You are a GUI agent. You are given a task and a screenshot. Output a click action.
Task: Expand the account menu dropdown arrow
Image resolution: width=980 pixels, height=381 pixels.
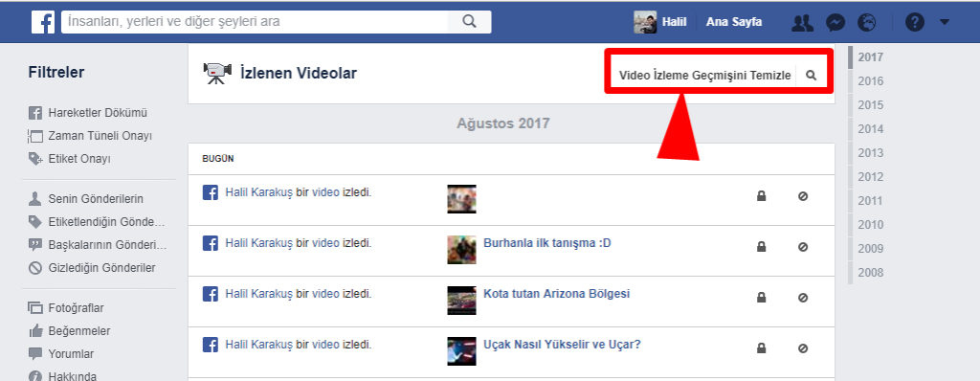pyautogui.click(x=945, y=23)
